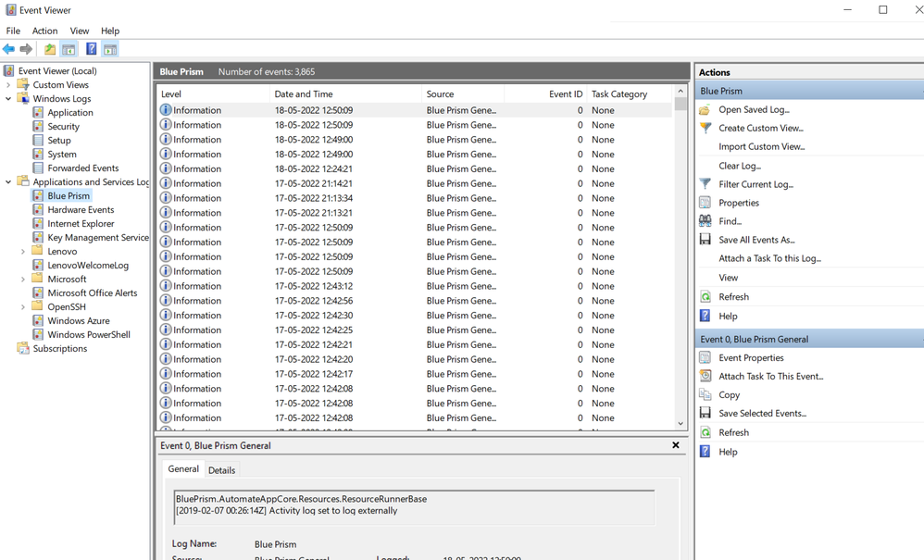Switch to the Details tab
The height and width of the screenshot is (560, 924).
(221, 470)
